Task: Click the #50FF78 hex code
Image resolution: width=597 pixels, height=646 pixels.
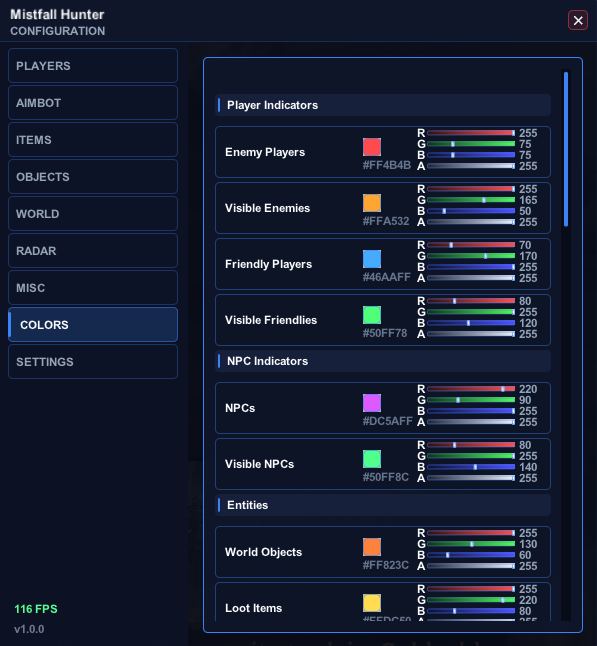Action: (385, 333)
